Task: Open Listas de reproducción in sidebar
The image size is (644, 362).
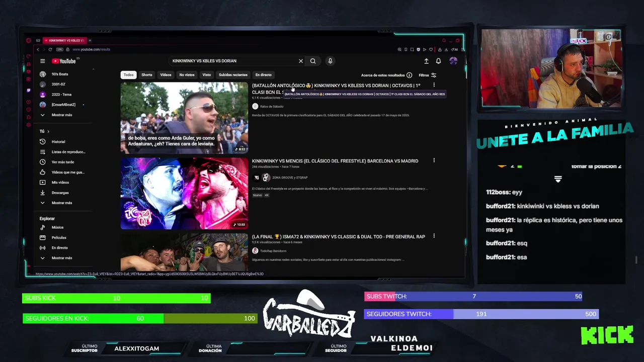Action: tap(62, 152)
